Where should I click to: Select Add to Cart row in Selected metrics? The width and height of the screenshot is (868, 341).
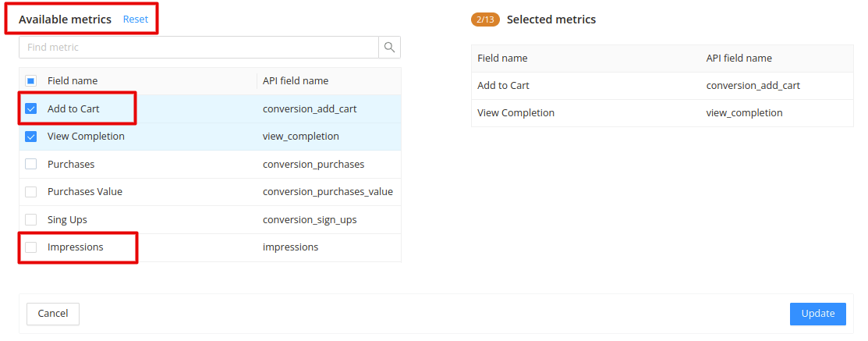pyautogui.click(x=662, y=86)
